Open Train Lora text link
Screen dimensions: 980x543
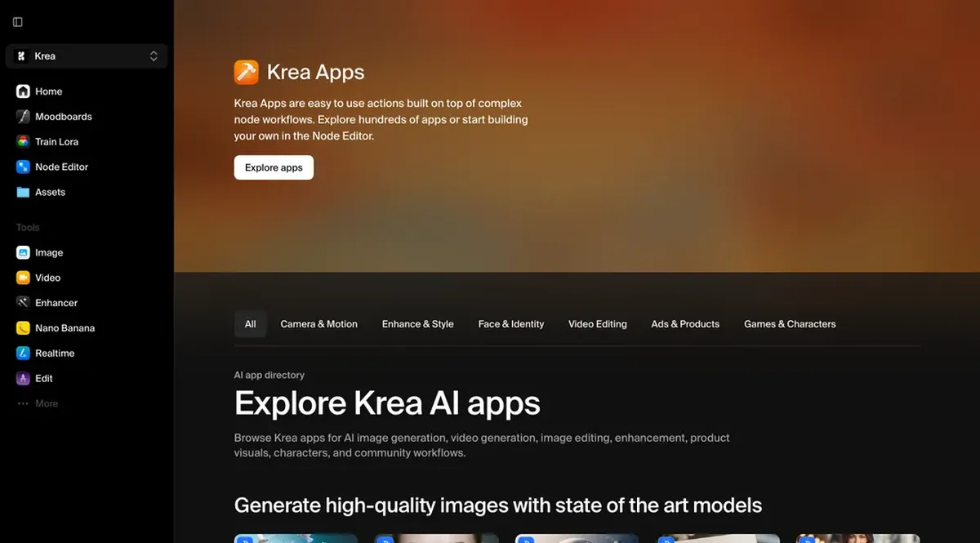pyautogui.click(x=57, y=141)
